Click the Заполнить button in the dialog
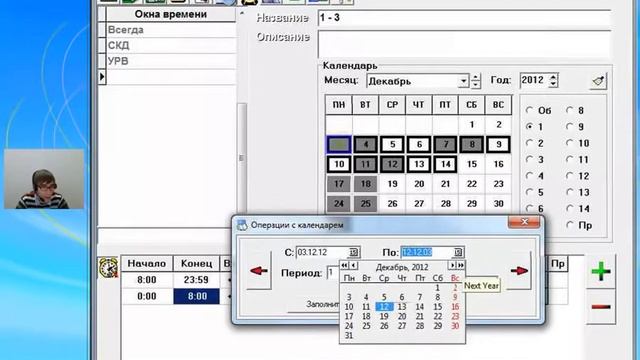 coord(314,304)
